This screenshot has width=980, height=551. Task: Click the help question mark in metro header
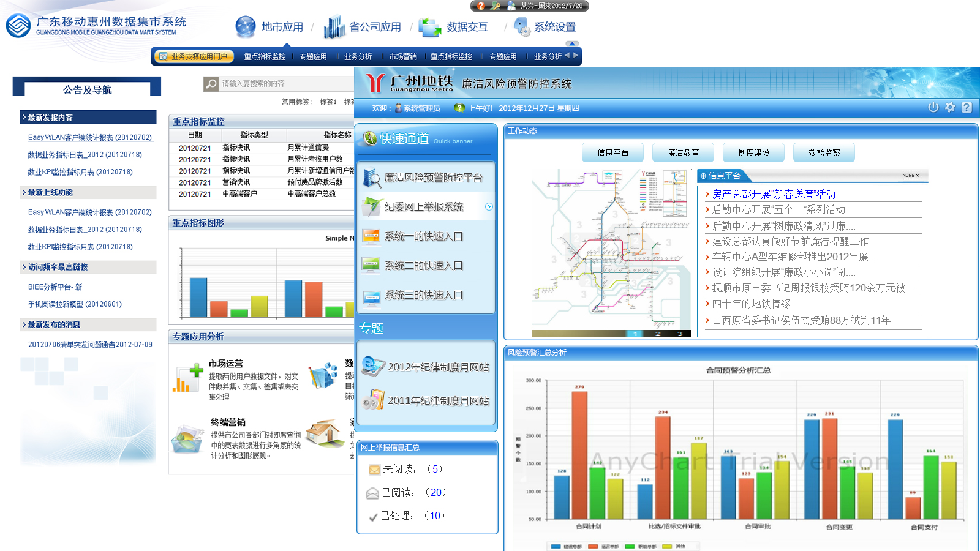(967, 108)
